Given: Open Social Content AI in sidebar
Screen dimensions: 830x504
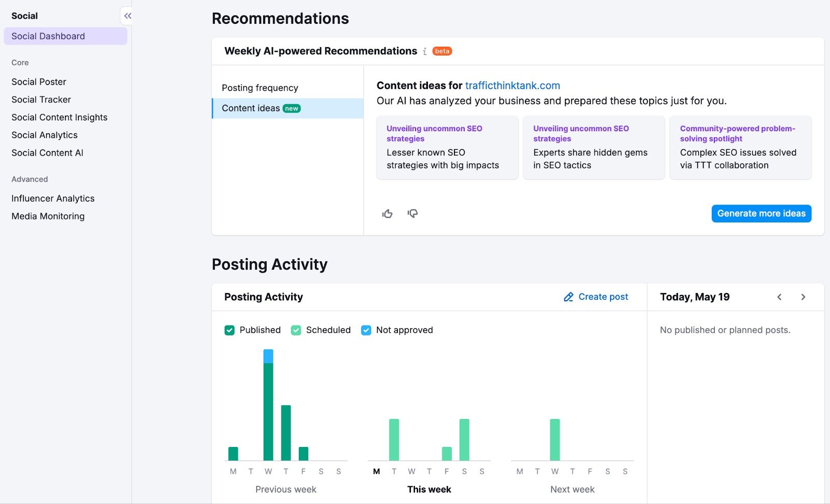Looking at the screenshot, I should [47, 153].
